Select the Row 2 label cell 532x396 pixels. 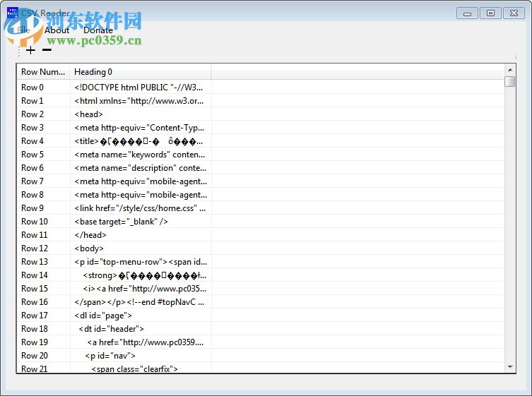click(x=44, y=114)
